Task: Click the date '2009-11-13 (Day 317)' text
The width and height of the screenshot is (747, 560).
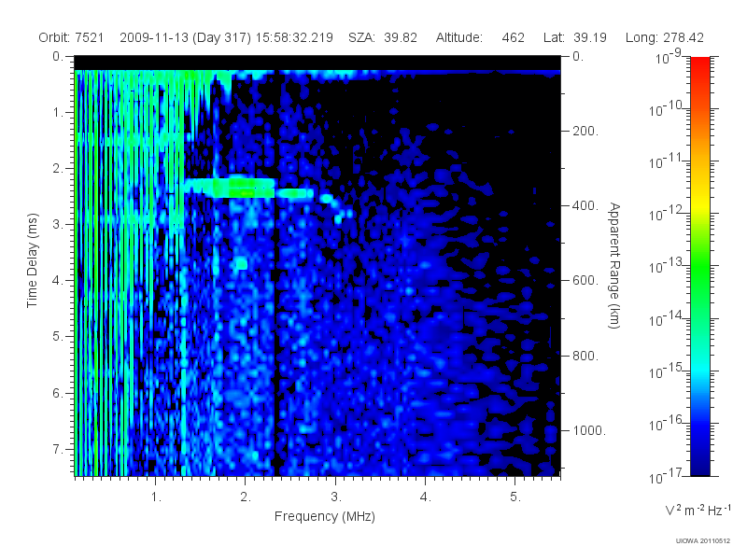Action: pyautogui.click(x=185, y=37)
